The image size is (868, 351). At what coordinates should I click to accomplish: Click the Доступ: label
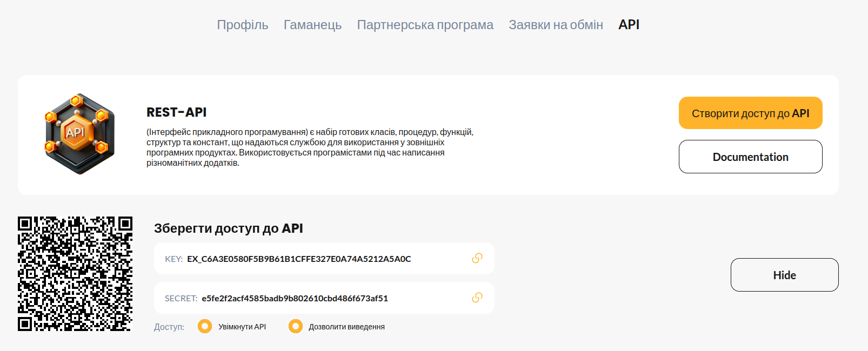(169, 327)
